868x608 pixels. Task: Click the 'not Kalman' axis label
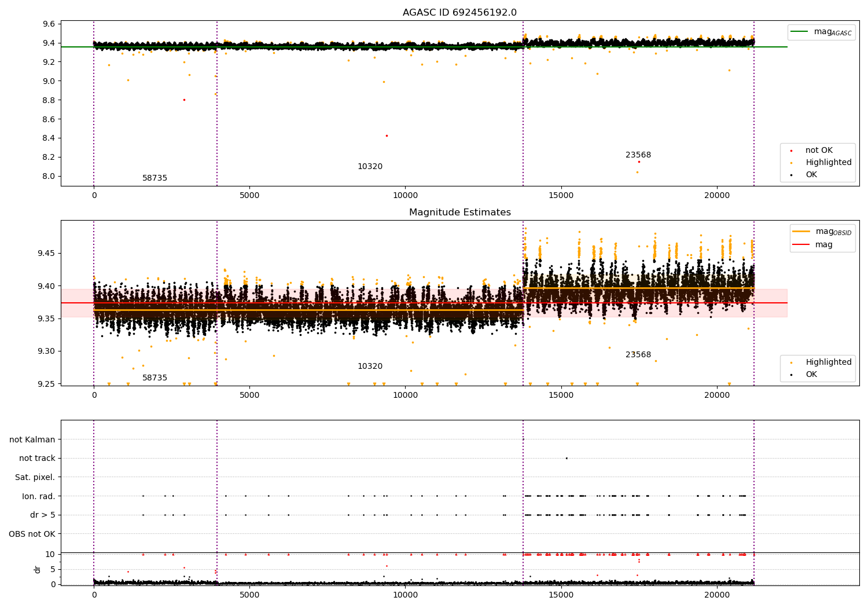coord(32,439)
